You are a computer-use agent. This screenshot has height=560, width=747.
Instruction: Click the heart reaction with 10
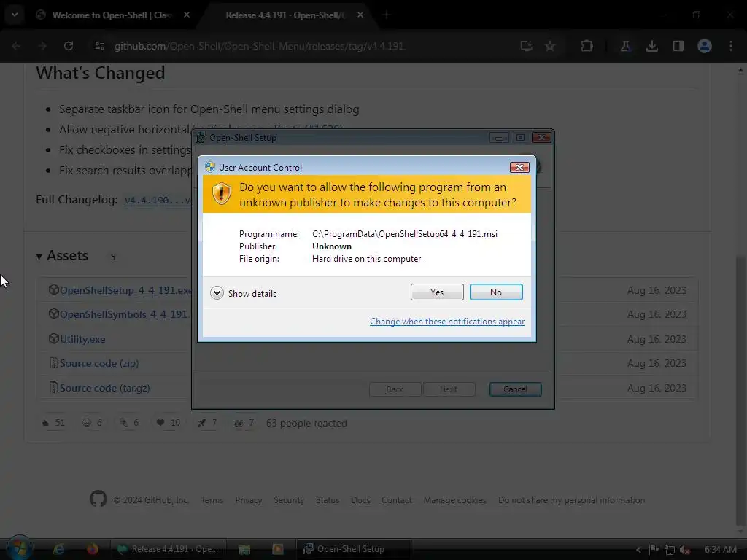click(168, 423)
